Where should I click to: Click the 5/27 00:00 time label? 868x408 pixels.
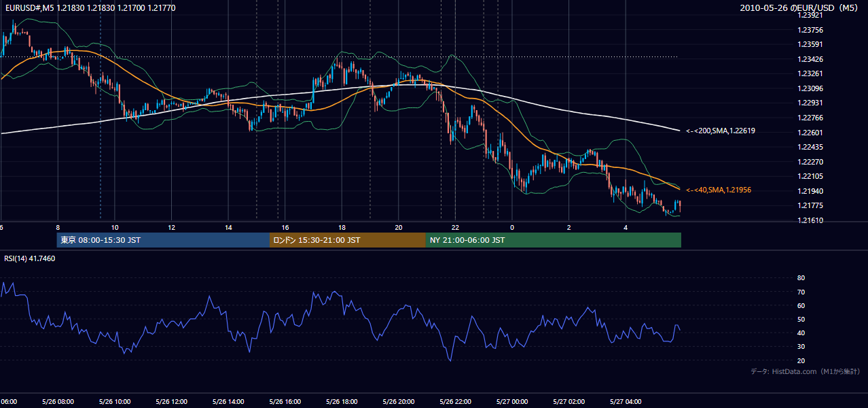tap(512, 401)
